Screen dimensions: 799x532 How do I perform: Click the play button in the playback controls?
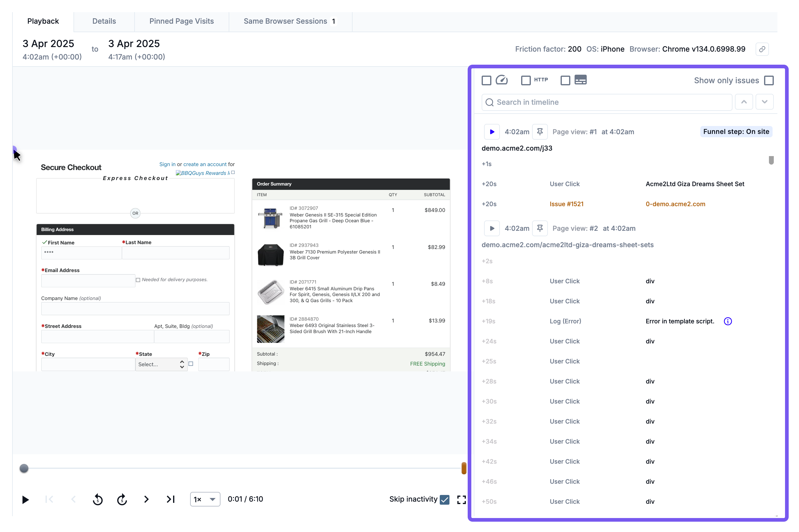point(25,500)
